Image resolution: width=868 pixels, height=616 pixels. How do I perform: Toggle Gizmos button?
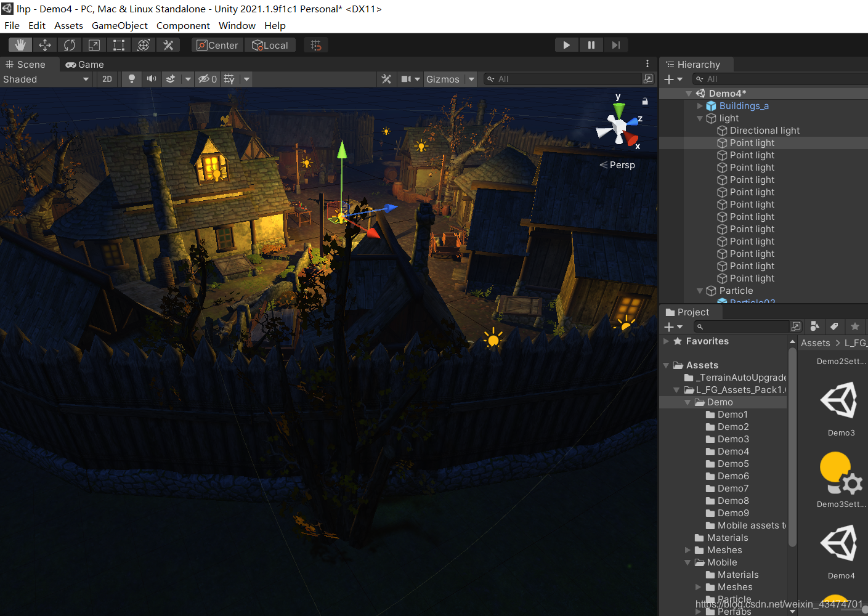[443, 79]
